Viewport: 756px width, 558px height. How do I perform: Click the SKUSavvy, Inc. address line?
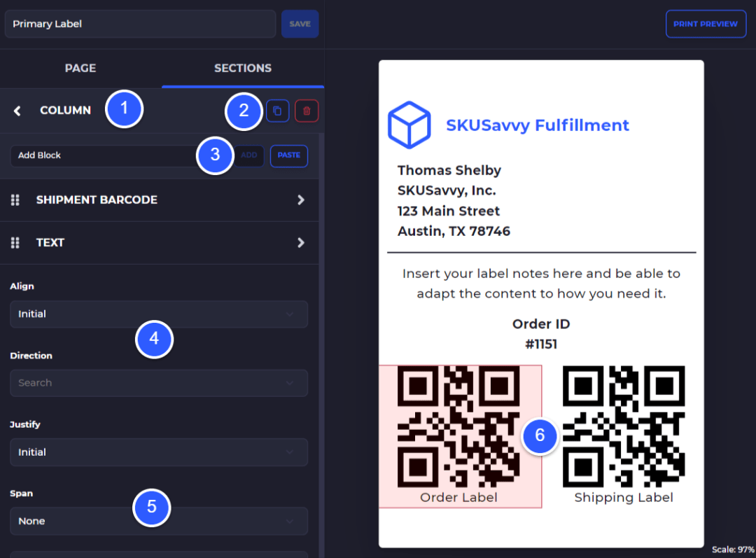[447, 190]
